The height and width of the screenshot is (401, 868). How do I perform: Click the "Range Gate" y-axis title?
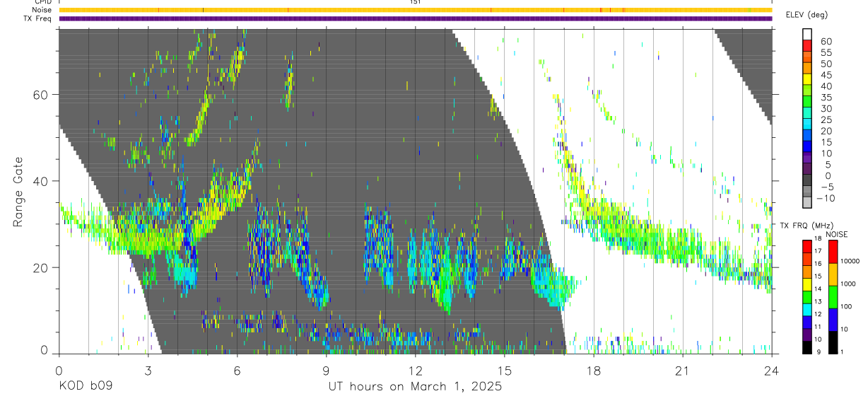coord(20,192)
